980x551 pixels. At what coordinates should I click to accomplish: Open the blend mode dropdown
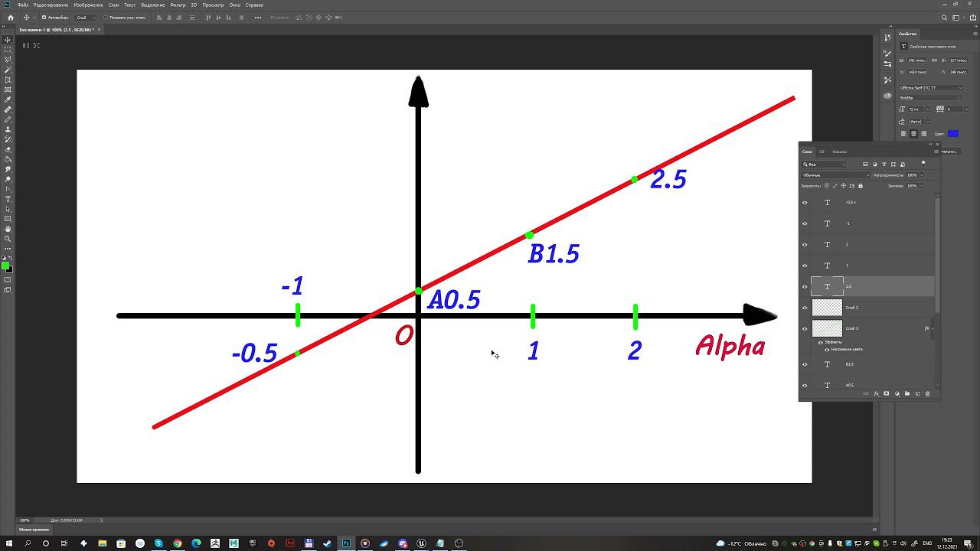[x=835, y=175]
